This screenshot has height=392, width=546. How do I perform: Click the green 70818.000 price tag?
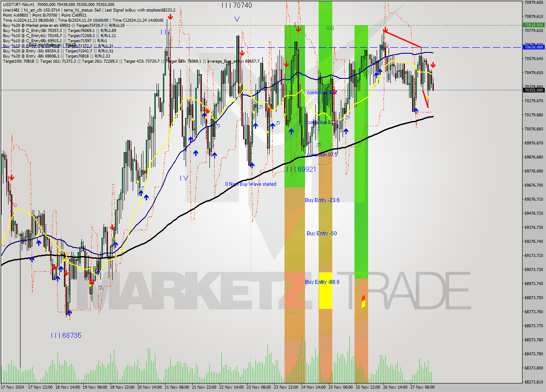pos(533,25)
